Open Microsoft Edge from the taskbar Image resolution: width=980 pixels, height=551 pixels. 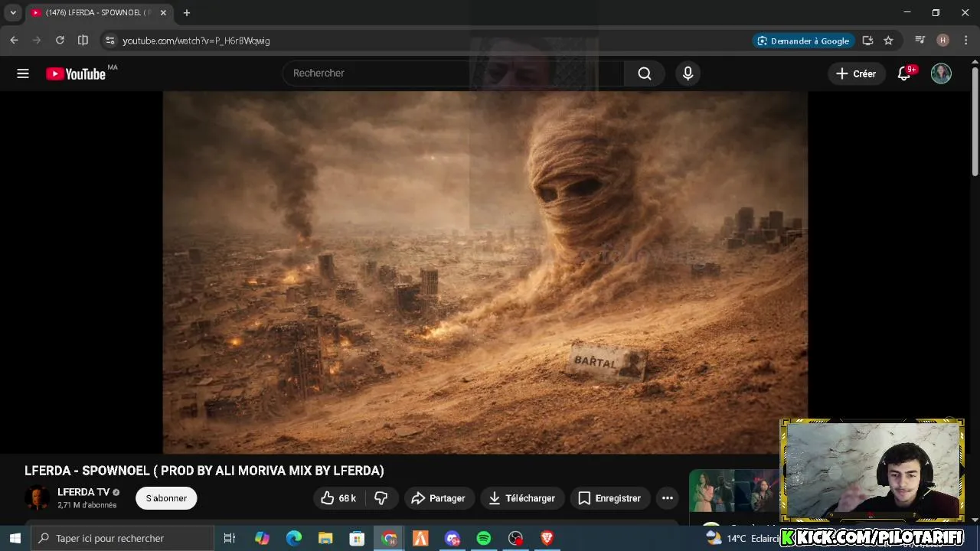pyautogui.click(x=294, y=538)
